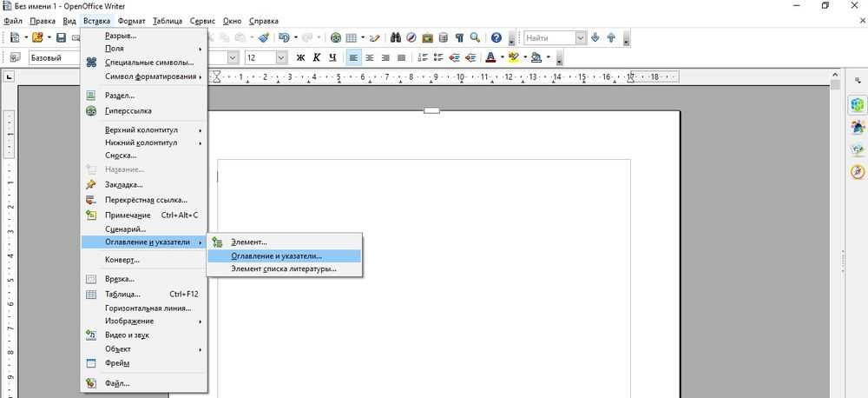The image size is (868, 398).
Task: Toggle nonprinting characters pilcrow button
Action: 458,38
